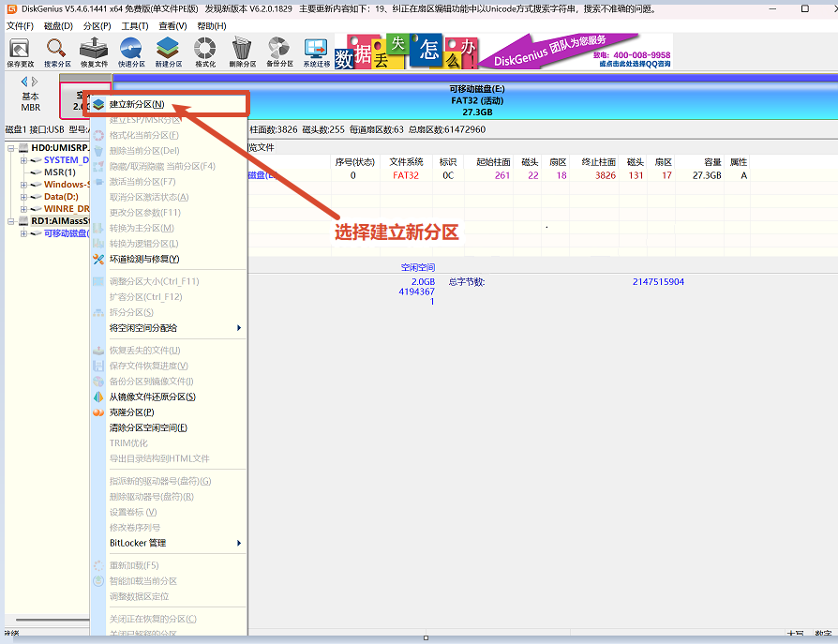Expand the 将空闲空间分配给 submenu arrow
838x644 pixels.
pos(239,328)
